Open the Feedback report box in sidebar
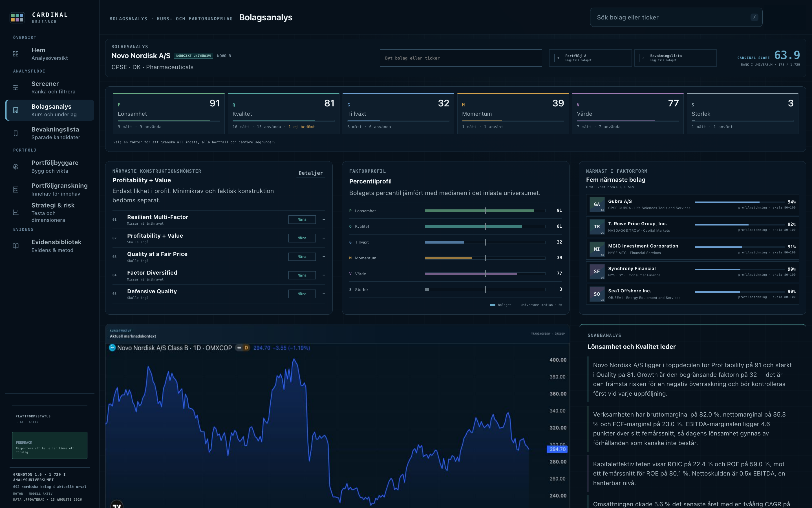 (50, 445)
